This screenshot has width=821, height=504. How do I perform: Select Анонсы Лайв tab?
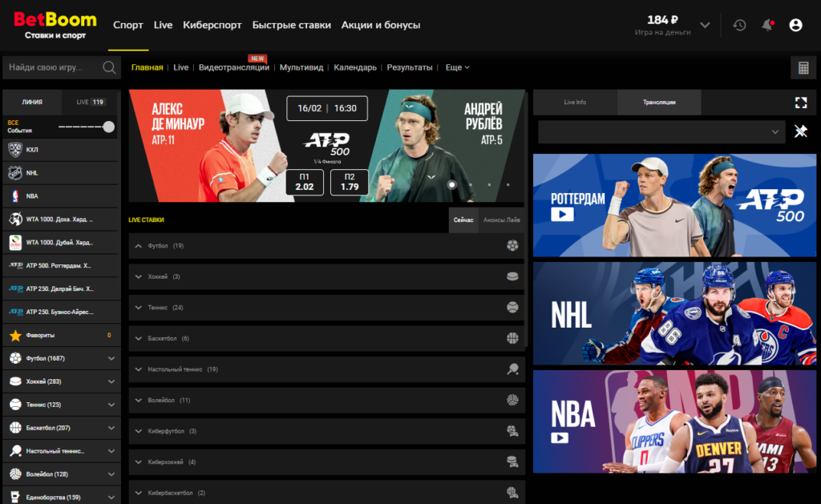(502, 220)
